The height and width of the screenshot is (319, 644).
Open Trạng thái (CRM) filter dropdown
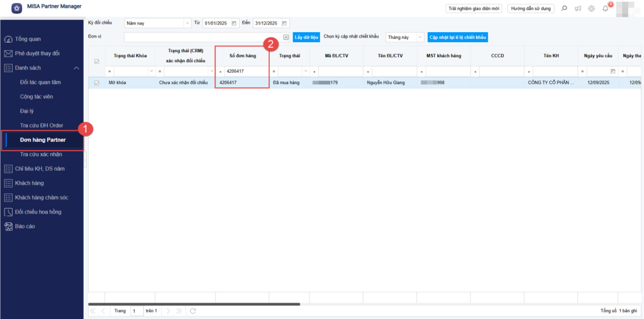pos(211,72)
